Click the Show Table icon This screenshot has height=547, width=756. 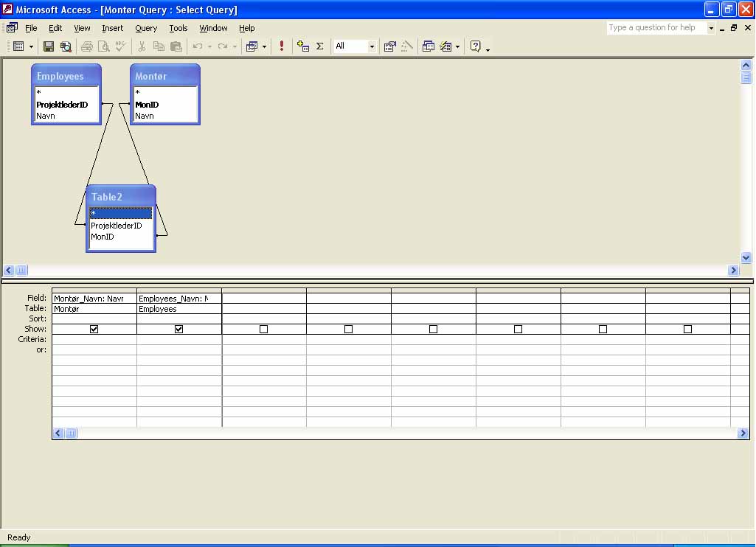pyautogui.click(x=303, y=46)
